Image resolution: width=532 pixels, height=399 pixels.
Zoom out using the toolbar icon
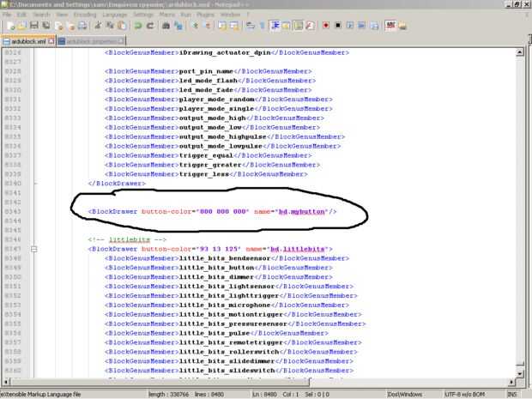click(208, 26)
